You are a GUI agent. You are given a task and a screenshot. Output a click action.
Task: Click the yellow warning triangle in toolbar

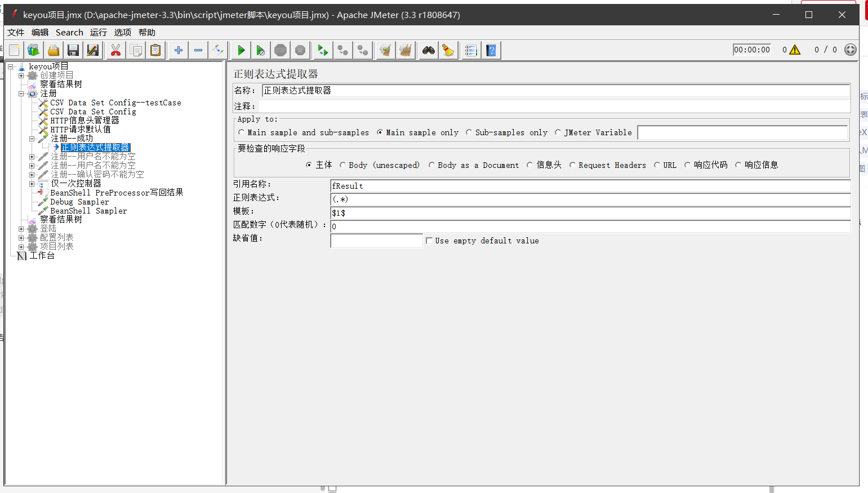(794, 50)
